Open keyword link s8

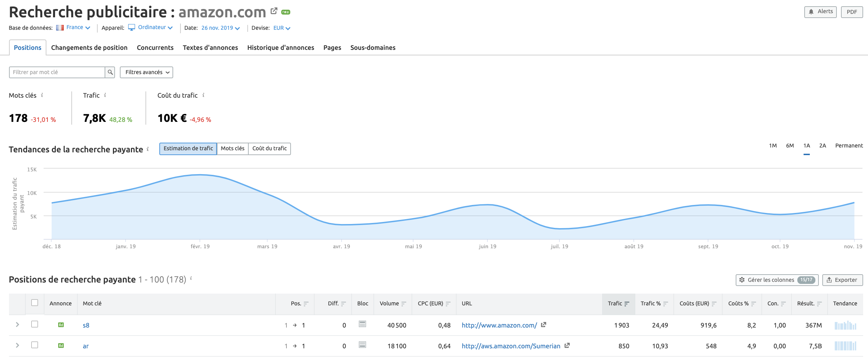[x=86, y=325]
